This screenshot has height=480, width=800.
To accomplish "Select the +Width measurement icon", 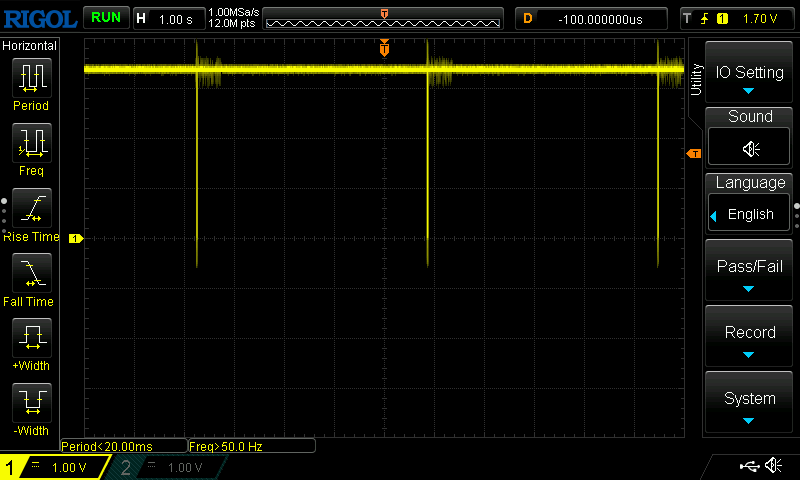I will pos(32,337).
